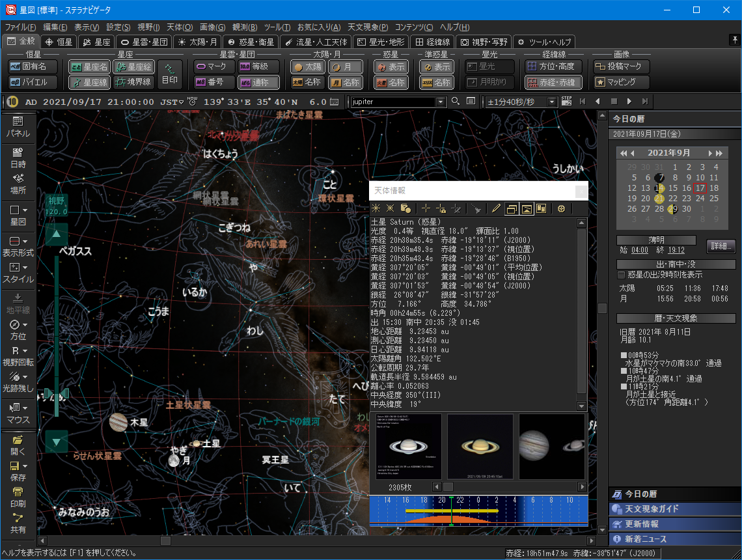Click the 日時 (date/time) sidebar icon
742x560 pixels.
[x=18, y=157]
